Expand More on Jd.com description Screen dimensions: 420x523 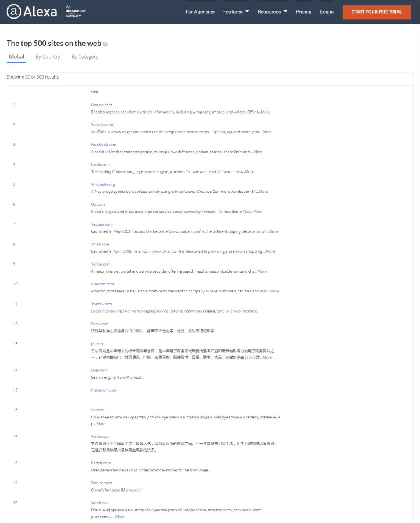pyautogui.click(x=267, y=357)
